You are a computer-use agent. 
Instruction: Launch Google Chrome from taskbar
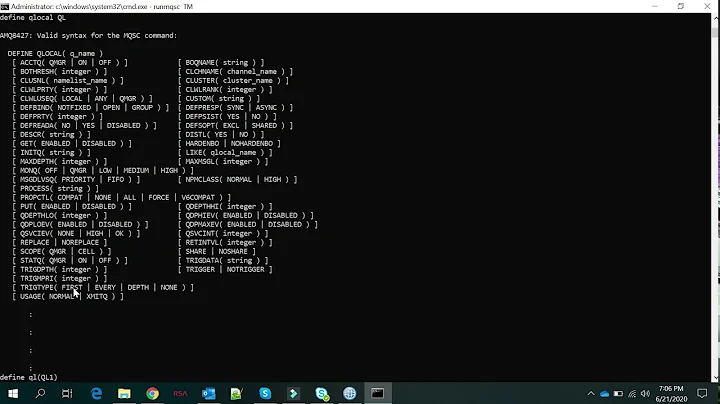point(152,393)
